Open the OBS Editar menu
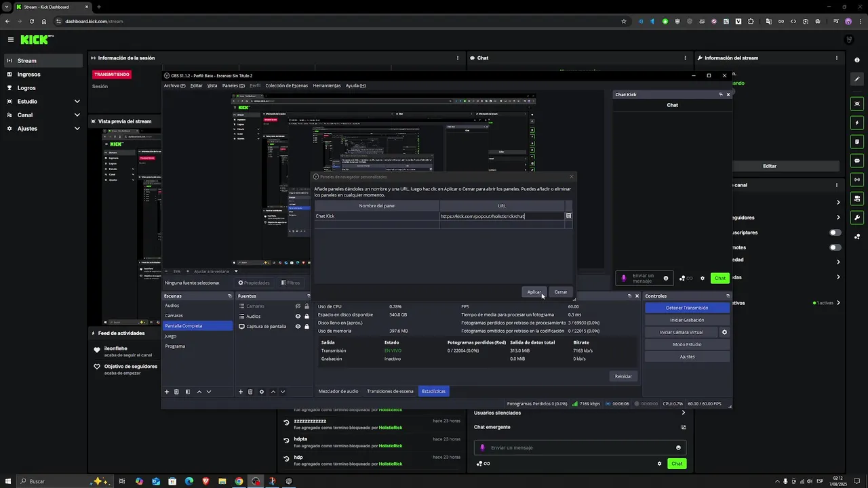Screen dimensions: 868x488 pos(196,85)
